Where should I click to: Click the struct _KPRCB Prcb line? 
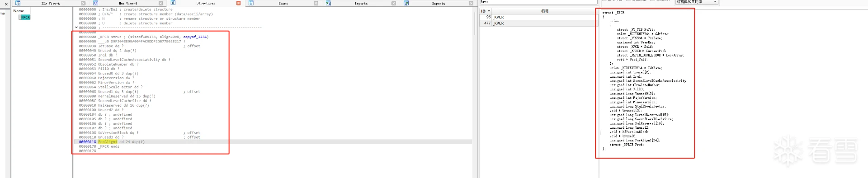pyautogui.click(x=627, y=145)
